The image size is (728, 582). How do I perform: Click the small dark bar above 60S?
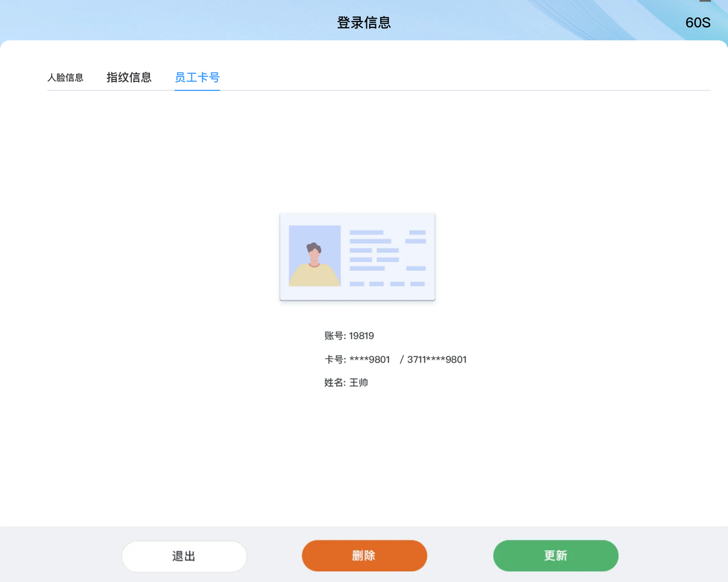click(x=705, y=1)
